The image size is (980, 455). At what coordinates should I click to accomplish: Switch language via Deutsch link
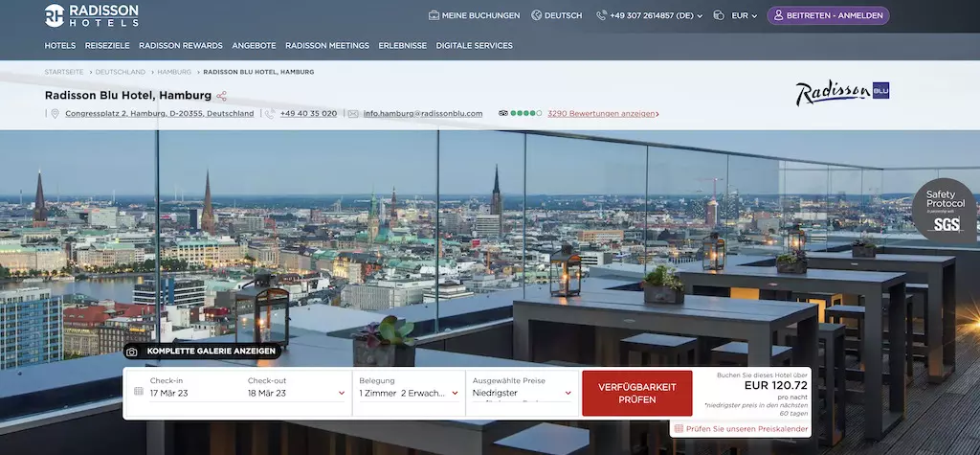pyautogui.click(x=563, y=15)
